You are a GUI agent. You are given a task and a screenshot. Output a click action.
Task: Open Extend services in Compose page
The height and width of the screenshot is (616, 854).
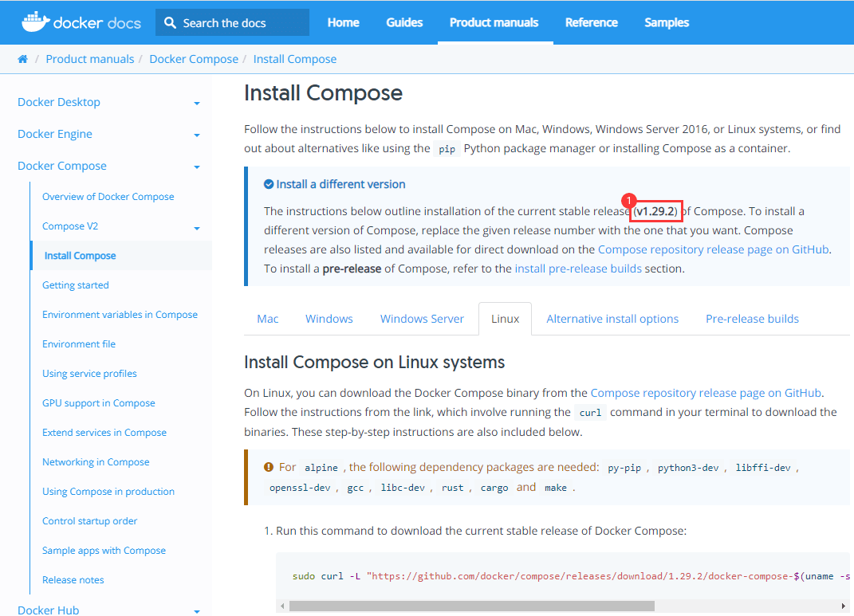point(104,432)
